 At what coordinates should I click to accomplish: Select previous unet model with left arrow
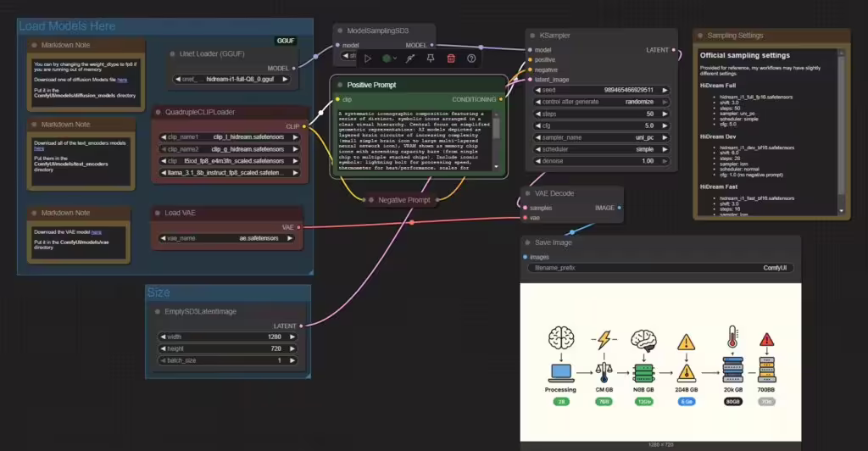coord(178,79)
